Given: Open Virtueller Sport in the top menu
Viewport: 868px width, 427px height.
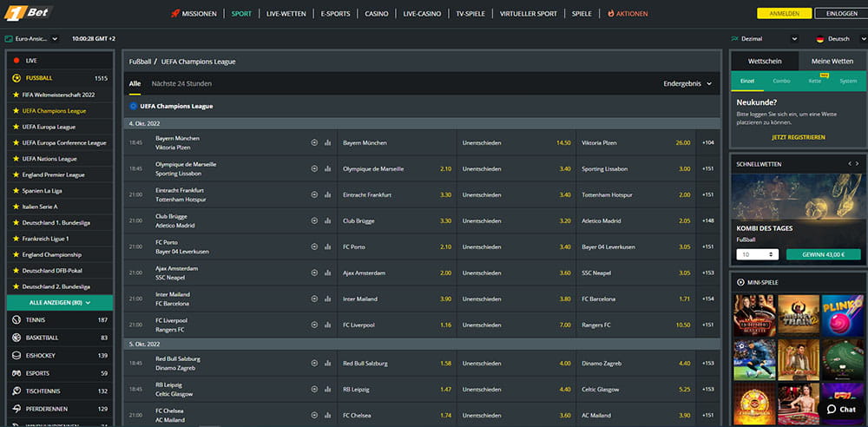Looking at the screenshot, I should [529, 14].
